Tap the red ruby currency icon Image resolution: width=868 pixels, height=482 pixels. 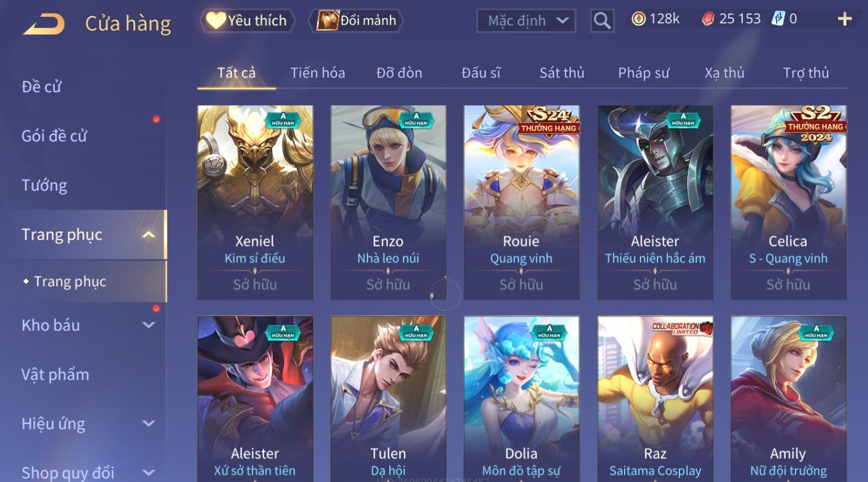708,20
